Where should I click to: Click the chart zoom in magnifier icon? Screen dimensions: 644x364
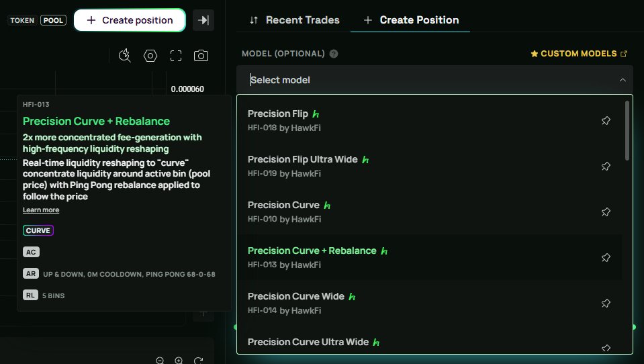179,360
